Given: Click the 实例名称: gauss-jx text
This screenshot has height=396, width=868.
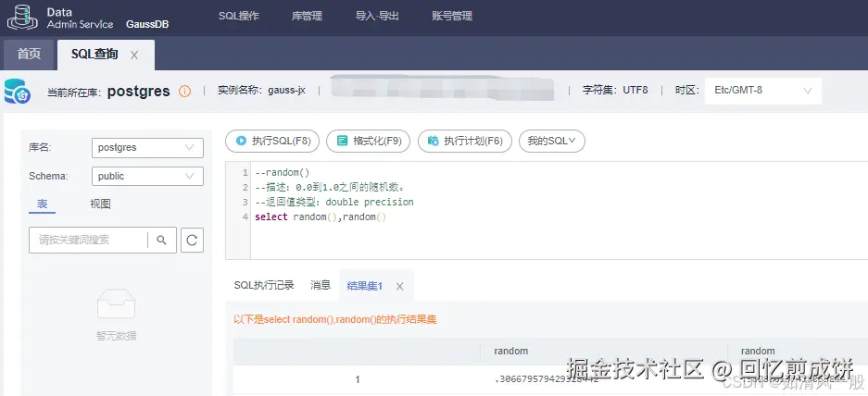Looking at the screenshot, I should point(261,90).
